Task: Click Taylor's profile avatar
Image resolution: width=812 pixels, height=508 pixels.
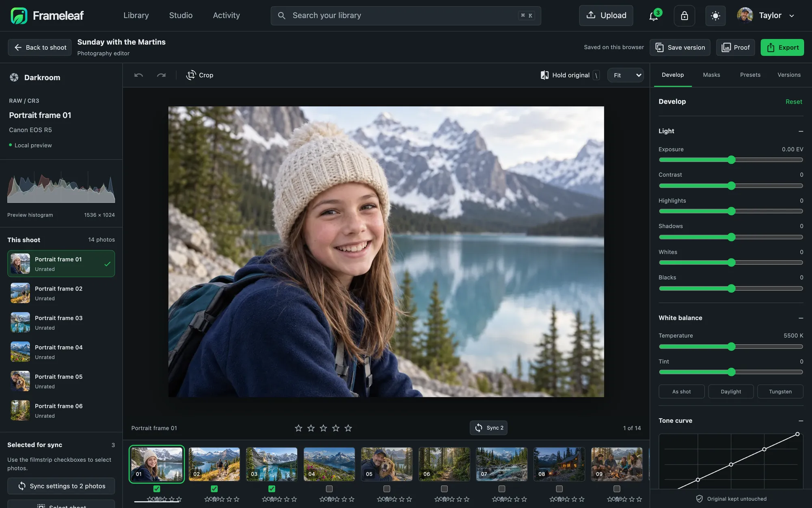Action: 745,15
